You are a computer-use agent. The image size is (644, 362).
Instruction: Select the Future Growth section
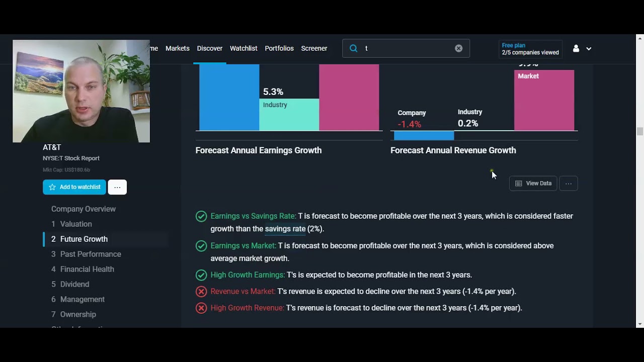click(79, 239)
